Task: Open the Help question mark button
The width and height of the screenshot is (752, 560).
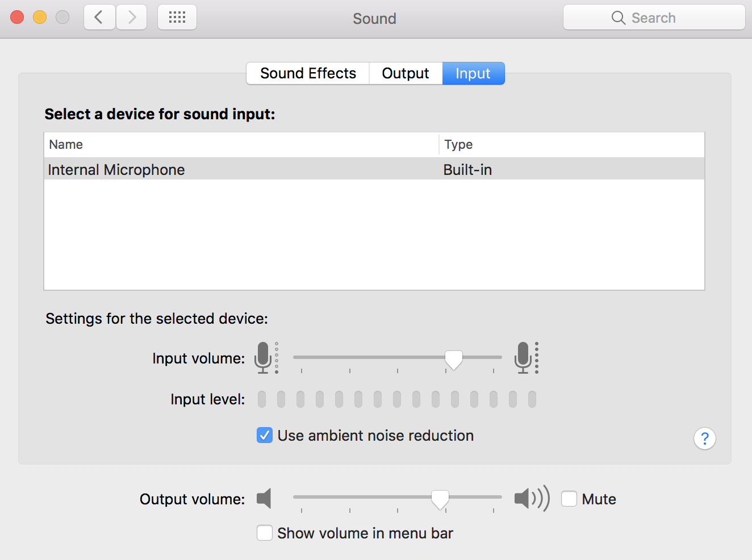Action: (704, 438)
